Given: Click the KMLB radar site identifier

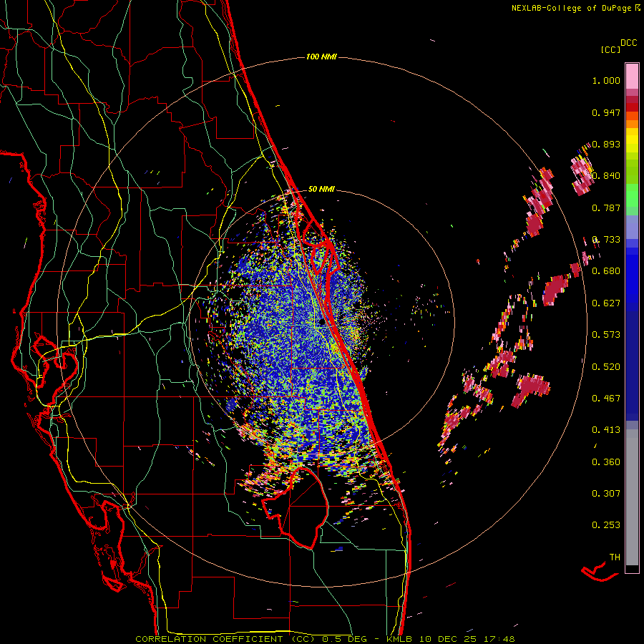Looking at the screenshot, I should 401,639.
